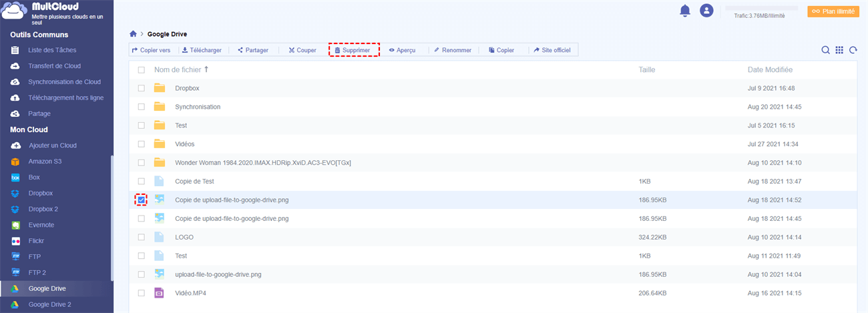Click the Plan illimité button
The height and width of the screenshot is (313, 868).
[833, 11]
